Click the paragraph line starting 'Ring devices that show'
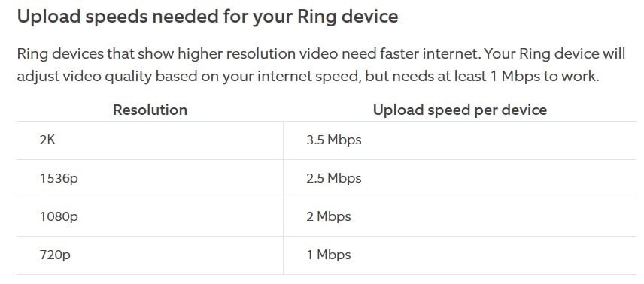The width and height of the screenshot is (644, 284). 321,54
